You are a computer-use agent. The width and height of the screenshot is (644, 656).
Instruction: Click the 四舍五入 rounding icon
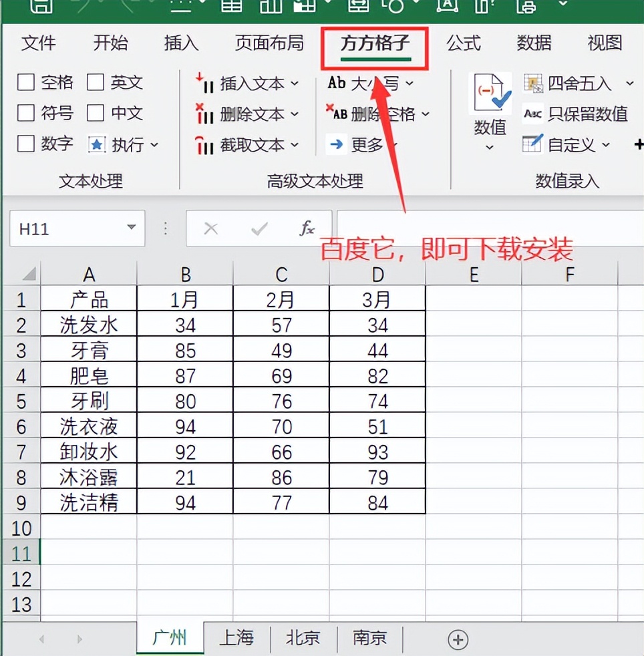pyautogui.click(x=533, y=84)
